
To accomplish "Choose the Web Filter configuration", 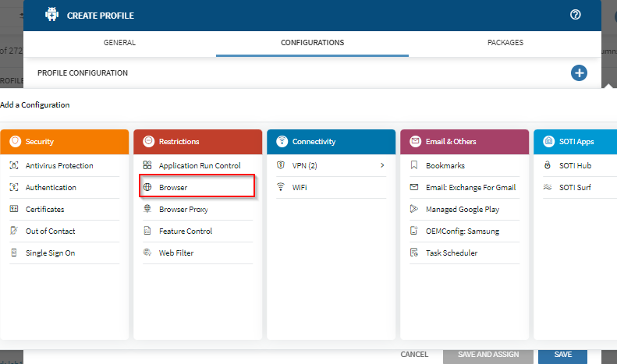I will (176, 253).
